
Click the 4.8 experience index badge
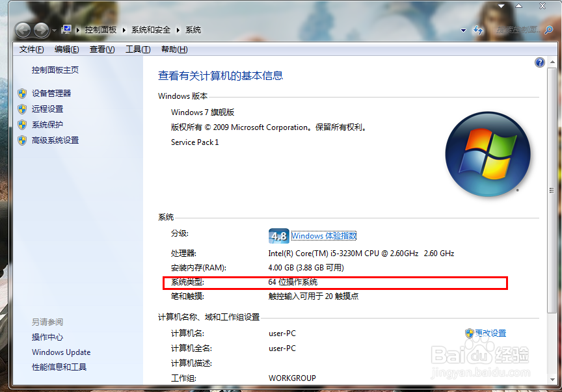(x=278, y=236)
